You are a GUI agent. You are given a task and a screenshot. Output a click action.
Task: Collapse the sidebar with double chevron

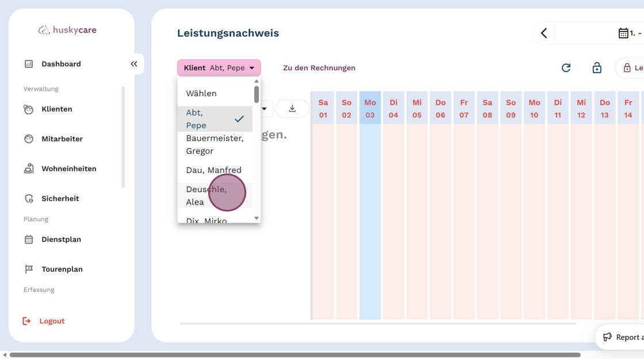point(134,64)
